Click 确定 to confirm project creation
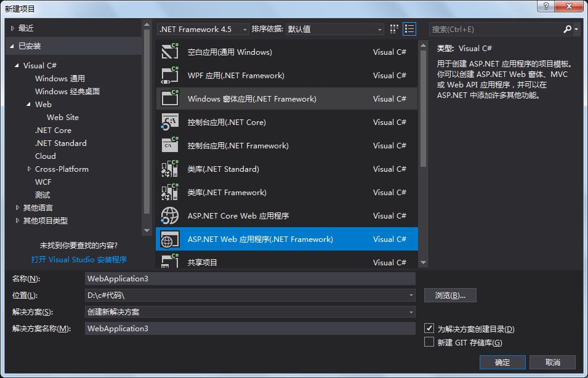The image size is (588, 378). coord(502,362)
